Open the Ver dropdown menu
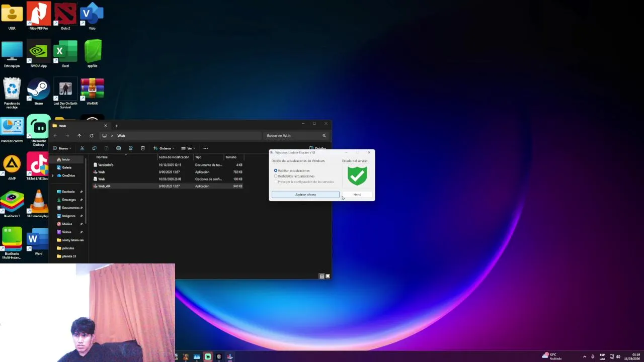 point(188,148)
